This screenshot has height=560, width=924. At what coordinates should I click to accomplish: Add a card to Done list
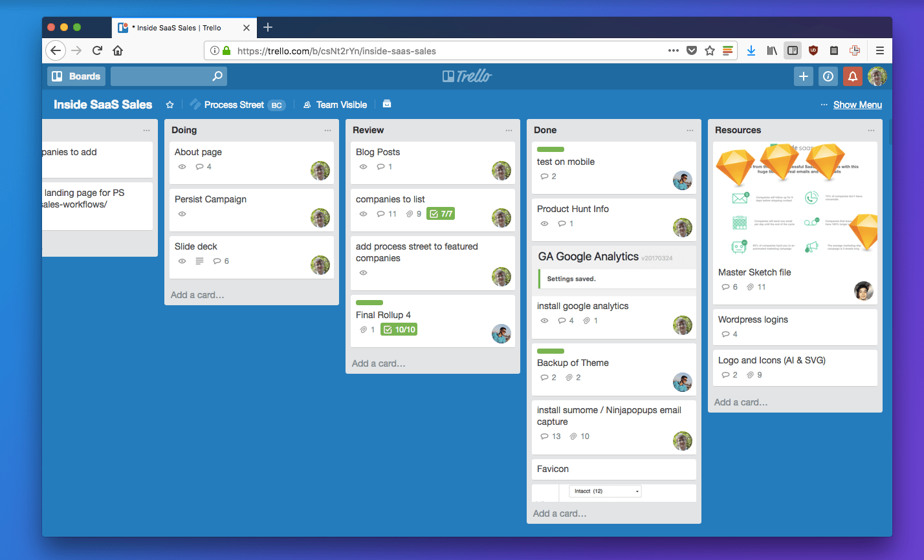tap(560, 513)
